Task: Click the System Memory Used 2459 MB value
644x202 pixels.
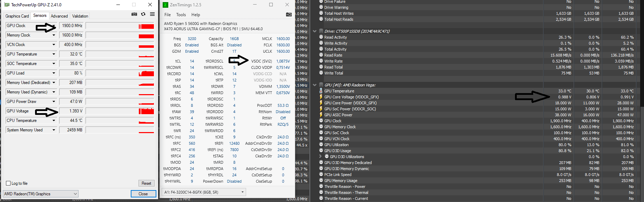Action: tap(72, 130)
